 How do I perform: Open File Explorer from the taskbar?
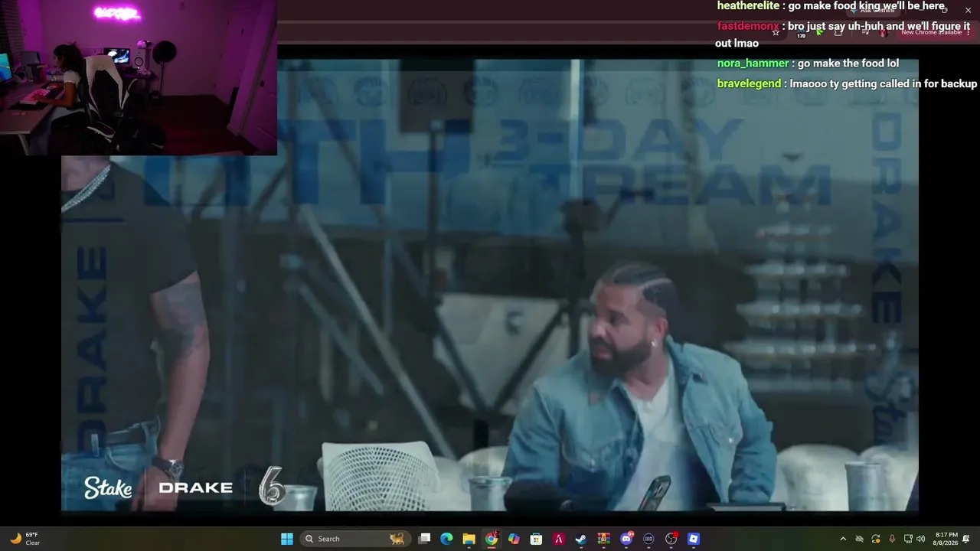[469, 539]
